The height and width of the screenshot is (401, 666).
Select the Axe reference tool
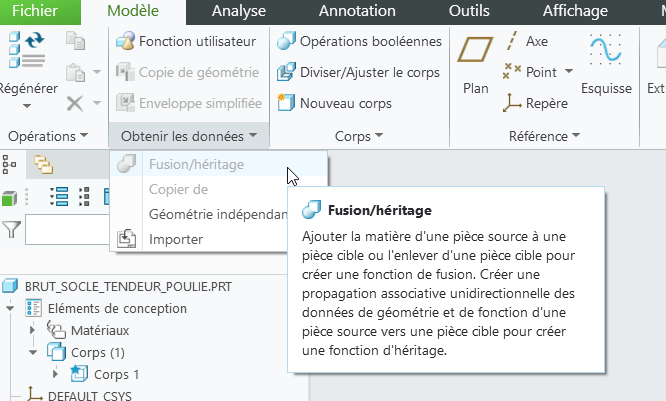tap(526, 42)
